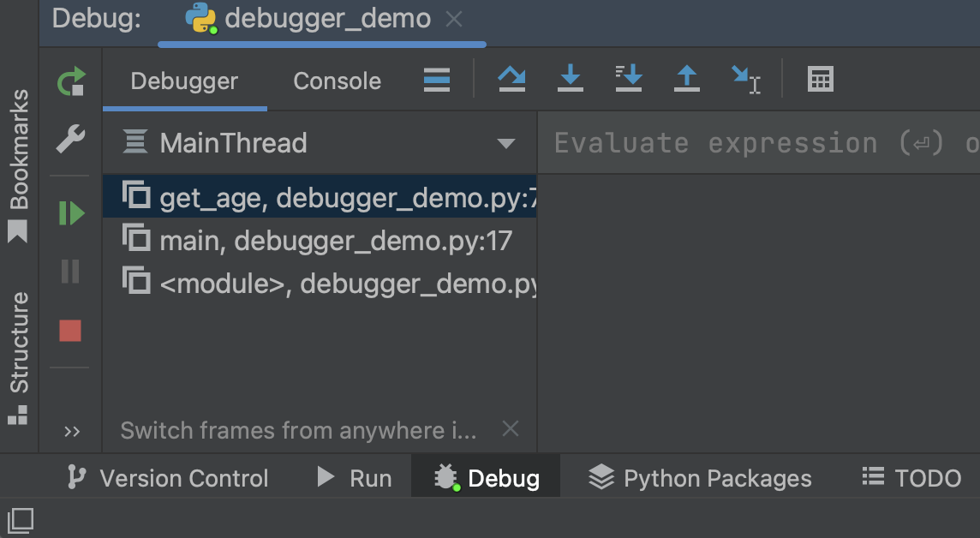Stop debugging with red square
Screen dimensions: 980x538
pos(70,331)
